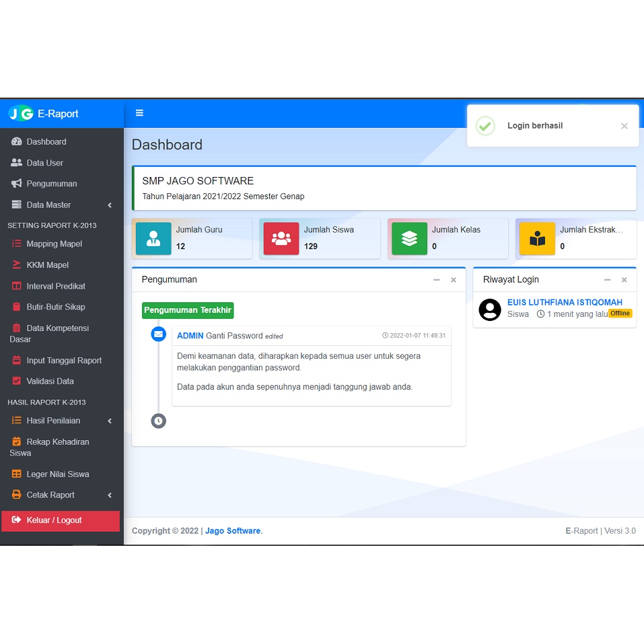Open the Mapping Mapel menu item
The image size is (644, 644).
coord(62,244)
